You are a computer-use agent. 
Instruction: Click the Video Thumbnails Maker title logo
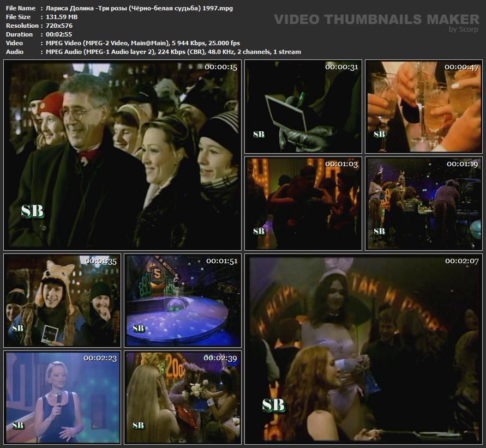pos(376,20)
